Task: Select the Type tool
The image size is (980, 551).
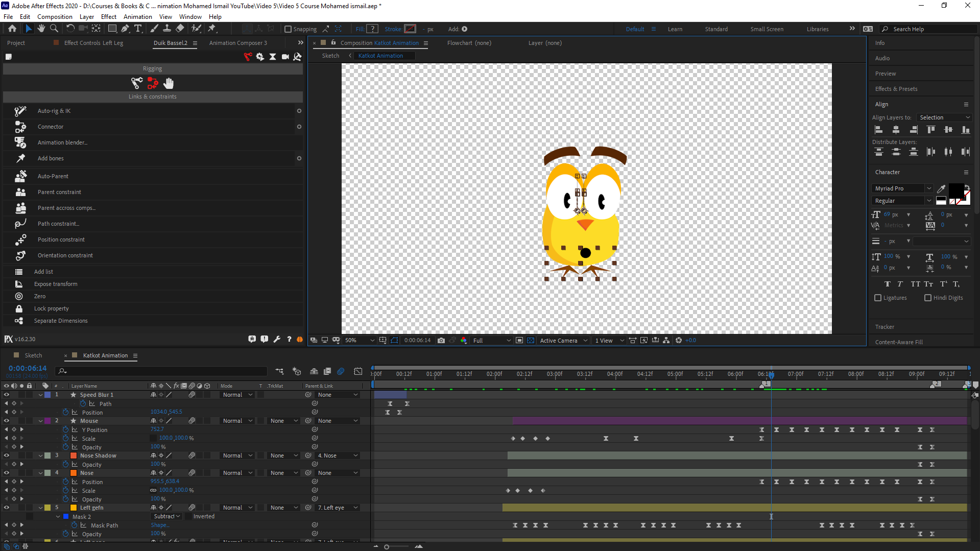Action: click(138, 29)
